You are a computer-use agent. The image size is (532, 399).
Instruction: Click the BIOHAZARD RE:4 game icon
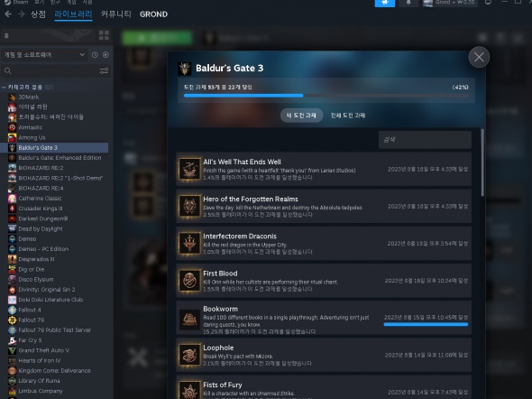(x=13, y=188)
